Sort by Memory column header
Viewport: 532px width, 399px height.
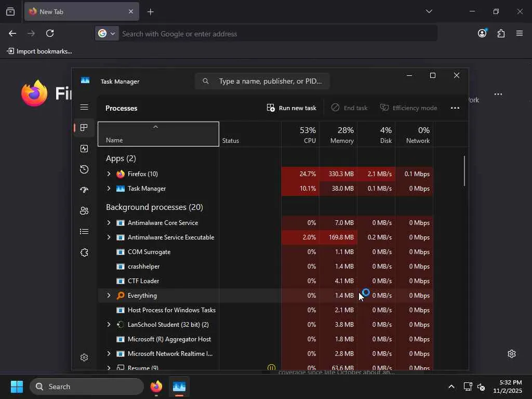tap(338, 135)
